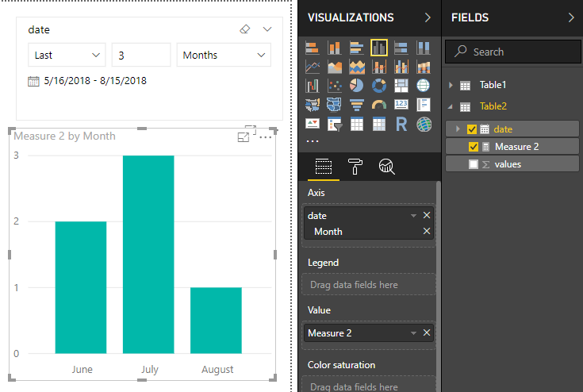Clear date slicer selections with eraser
The width and height of the screenshot is (583, 392).
[x=245, y=29]
